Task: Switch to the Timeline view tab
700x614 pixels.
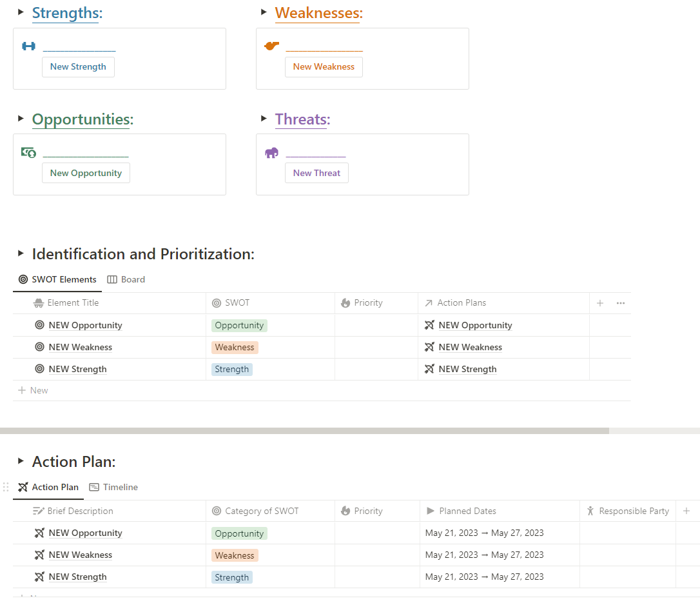Action: (x=113, y=488)
